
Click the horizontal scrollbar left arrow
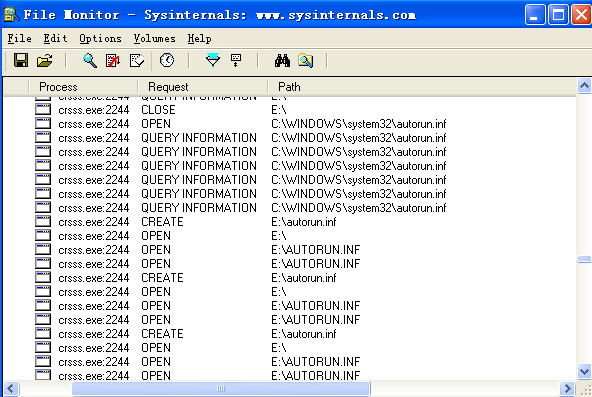click(x=11, y=388)
